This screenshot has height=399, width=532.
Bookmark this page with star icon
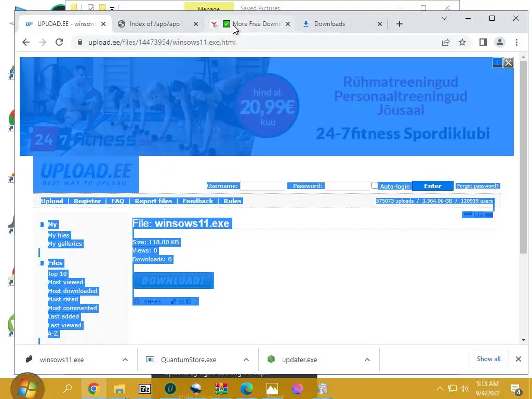click(462, 42)
